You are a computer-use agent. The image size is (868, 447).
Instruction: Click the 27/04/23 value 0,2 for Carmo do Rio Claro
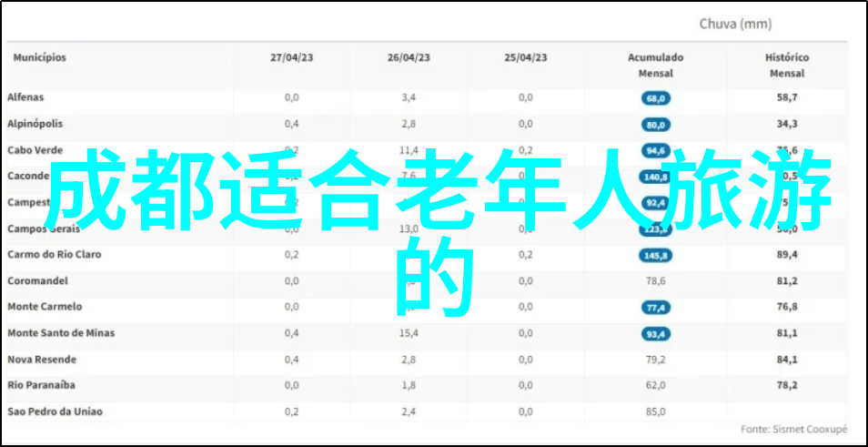pos(292,255)
